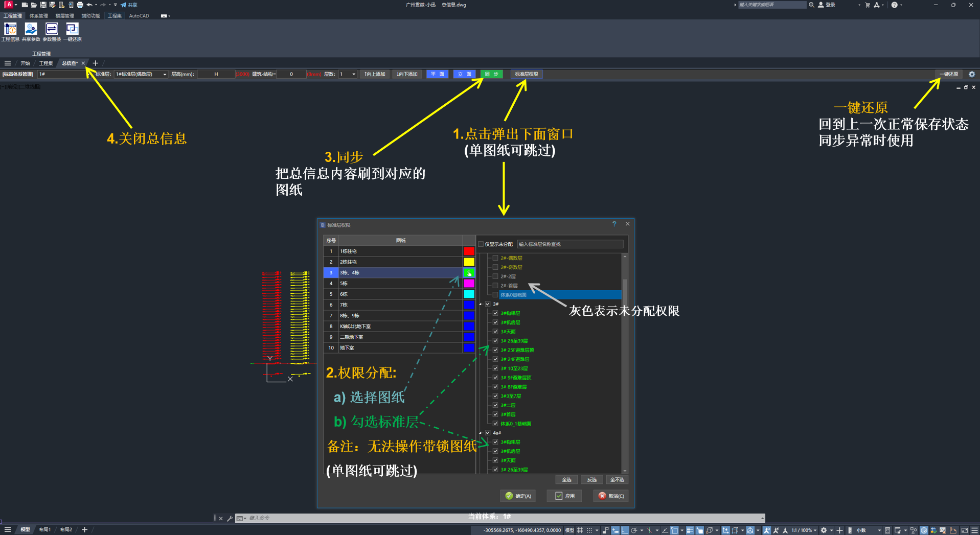Open the 小数 units dropdown in status bar
Viewport: 980px width, 535px height.
coord(868,530)
